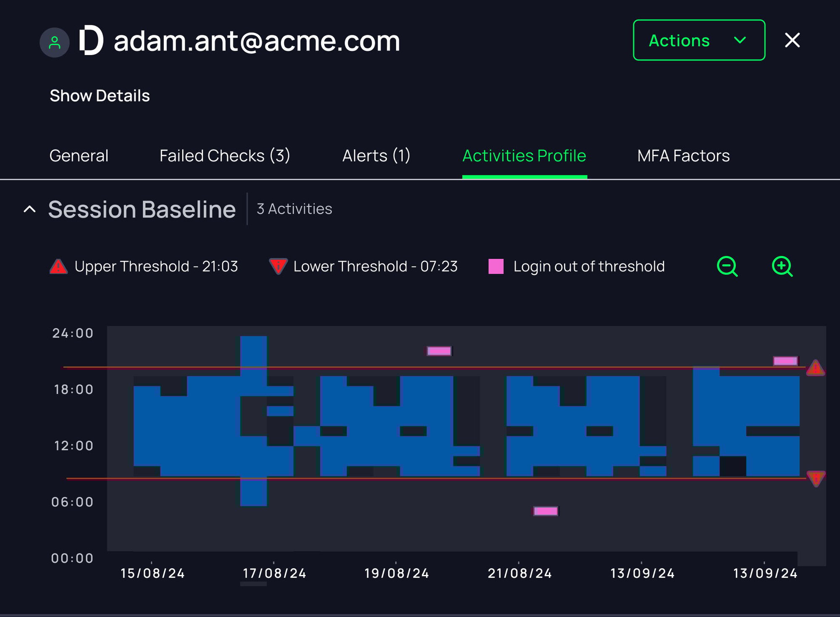
Task: Zoom in on the session chart
Action: (x=782, y=266)
